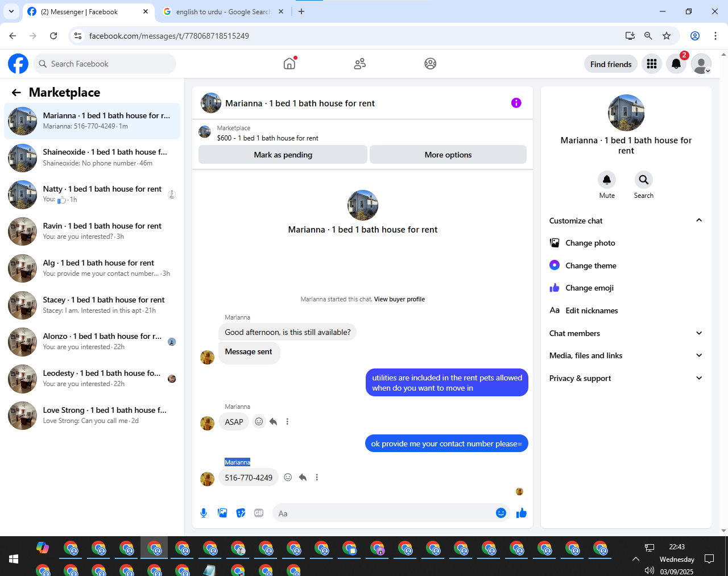The image size is (728, 576).
Task: Click Marianna's listing photo in right panel
Action: (626, 113)
